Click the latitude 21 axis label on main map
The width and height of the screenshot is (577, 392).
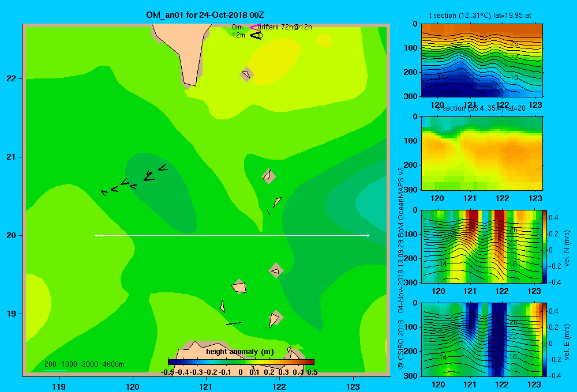click(x=12, y=157)
